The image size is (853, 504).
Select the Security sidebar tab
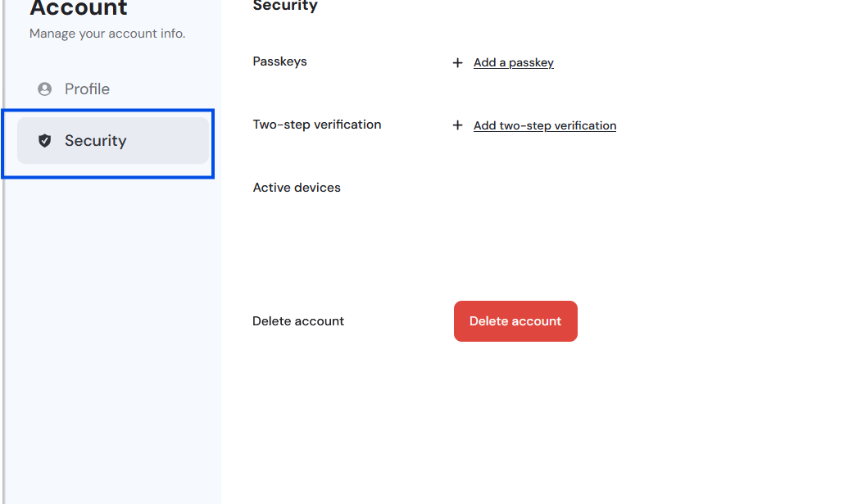click(x=113, y=140)
